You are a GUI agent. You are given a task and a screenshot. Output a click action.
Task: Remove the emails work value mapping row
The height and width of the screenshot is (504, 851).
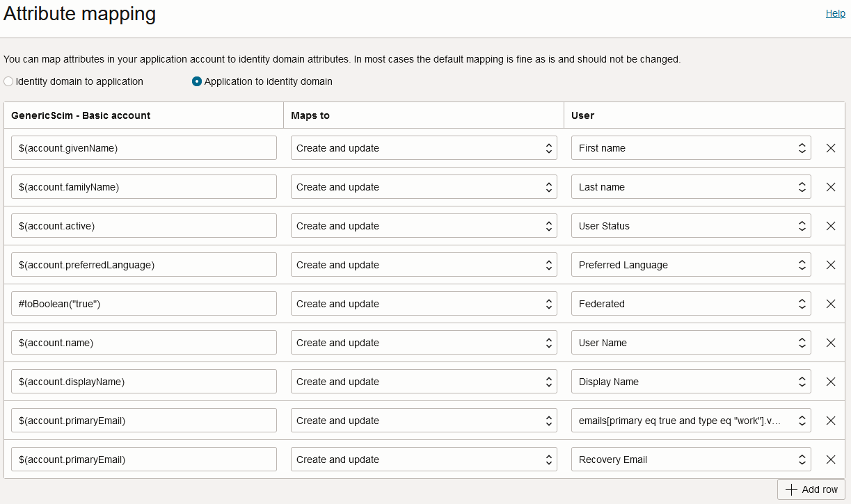pos(830,421)
